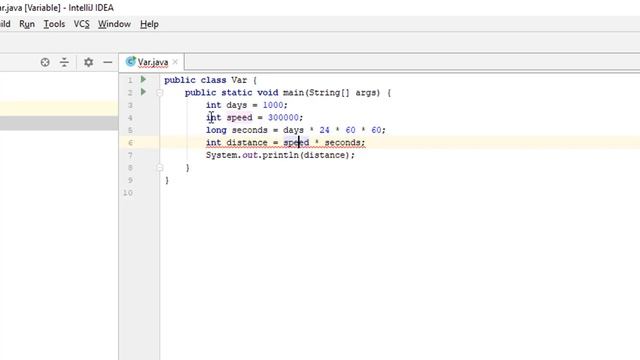Click the seconds operand on line 6
Viewport: 640px width, 360px height.
pyautogui.click(x=342, y=142)
